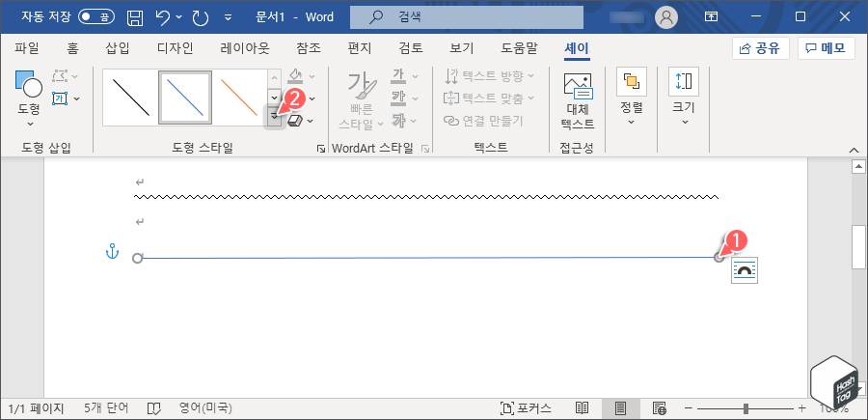
Task: Click the 대체 텍스트 alt text button
Action: point(578,102)
